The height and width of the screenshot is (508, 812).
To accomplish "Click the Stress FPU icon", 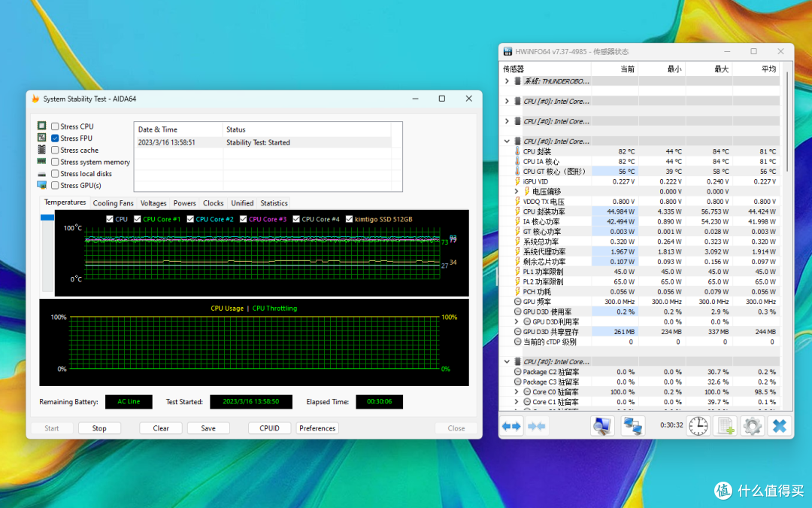I will [42, 138].
